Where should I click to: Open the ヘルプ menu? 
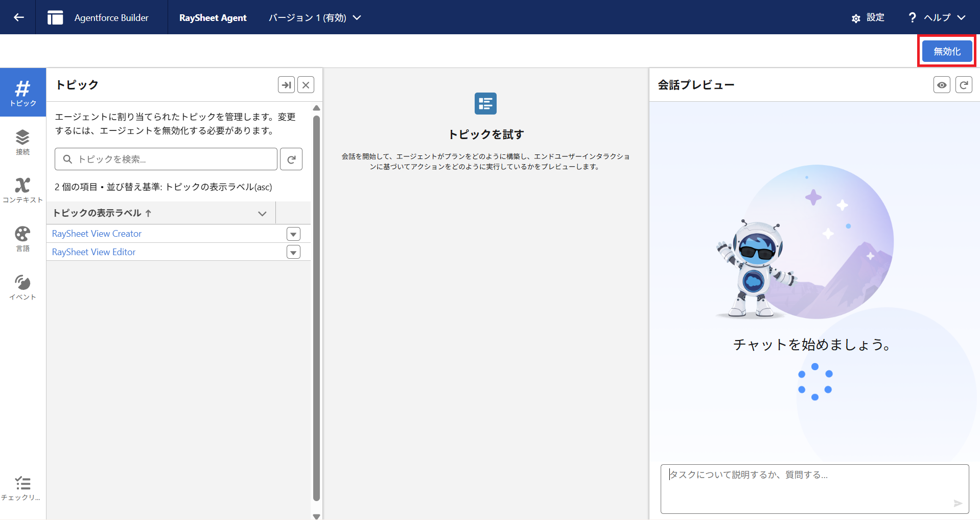pyautogui.click(x=937, y=17)
